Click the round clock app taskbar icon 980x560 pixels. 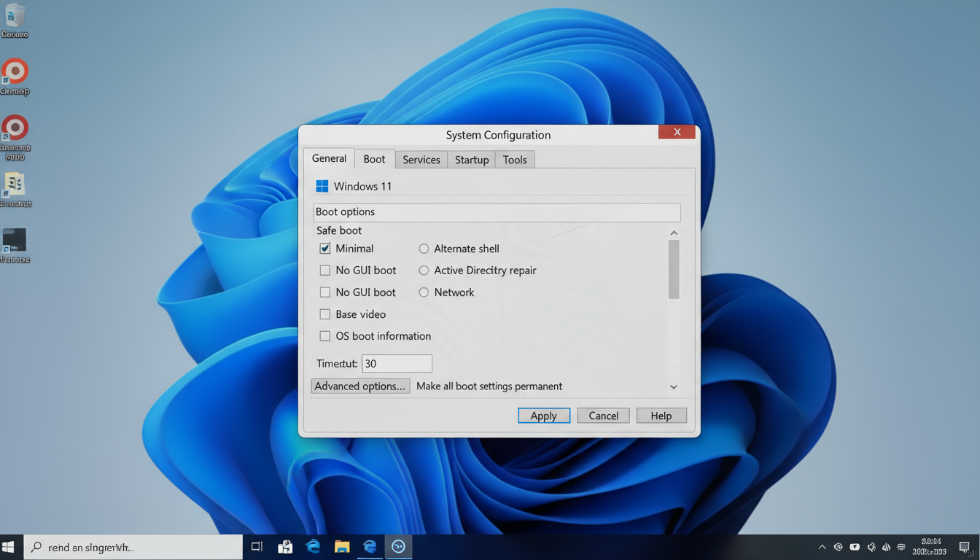point(398,547)
